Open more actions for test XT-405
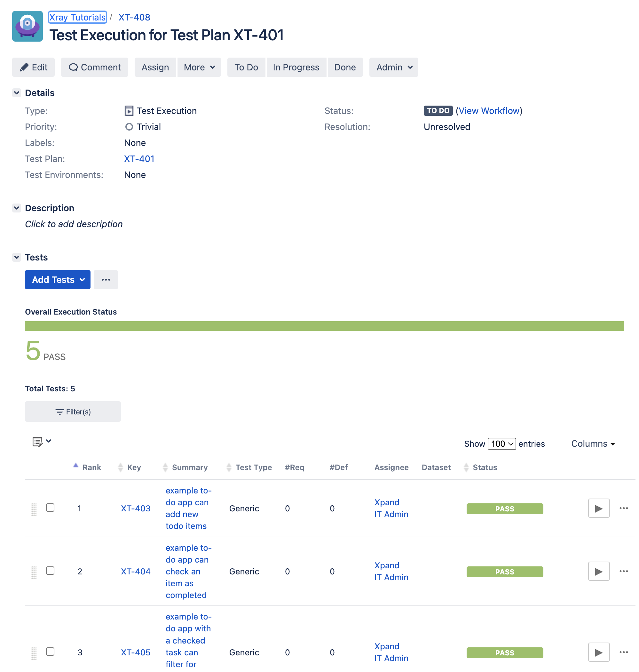The image size is (639, 672). click(623, 652)
